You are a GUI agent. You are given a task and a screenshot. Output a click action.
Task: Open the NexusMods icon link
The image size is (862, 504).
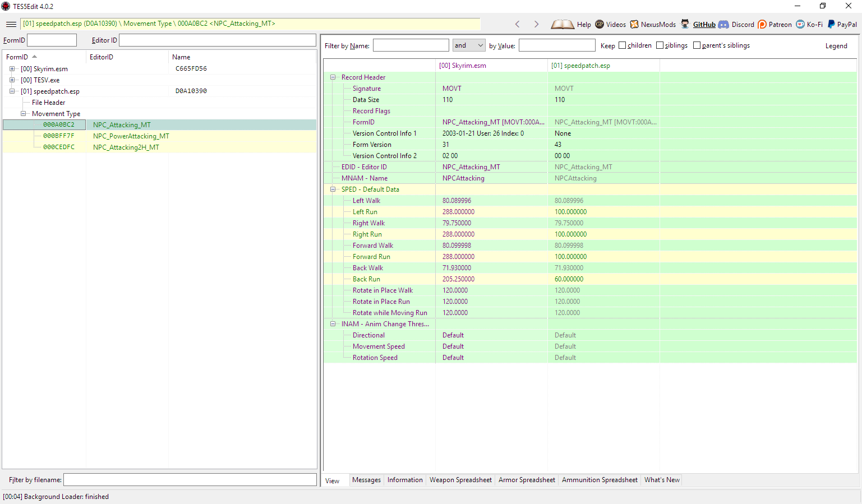(x=634, y=24)
